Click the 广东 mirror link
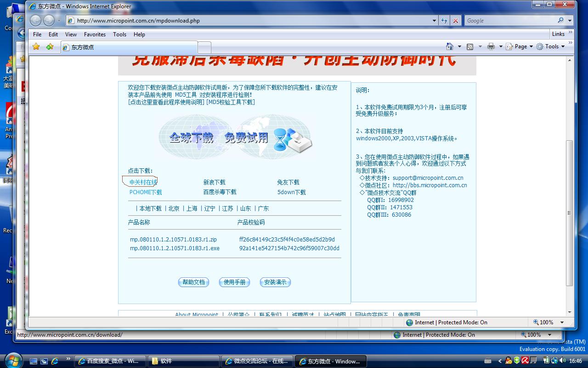 click(264, 208)
